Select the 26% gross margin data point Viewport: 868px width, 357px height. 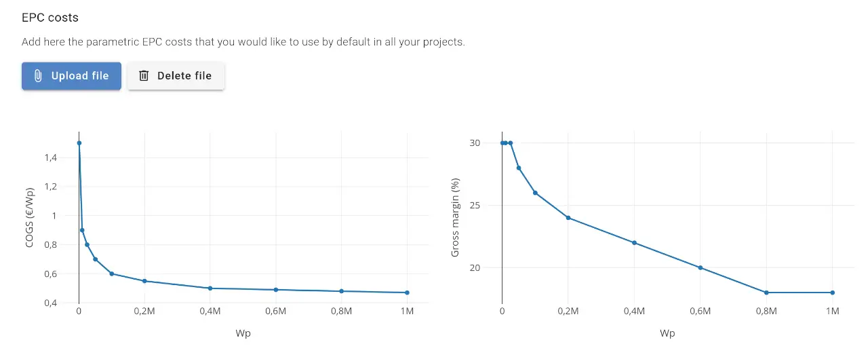click(x=535, y=193)
